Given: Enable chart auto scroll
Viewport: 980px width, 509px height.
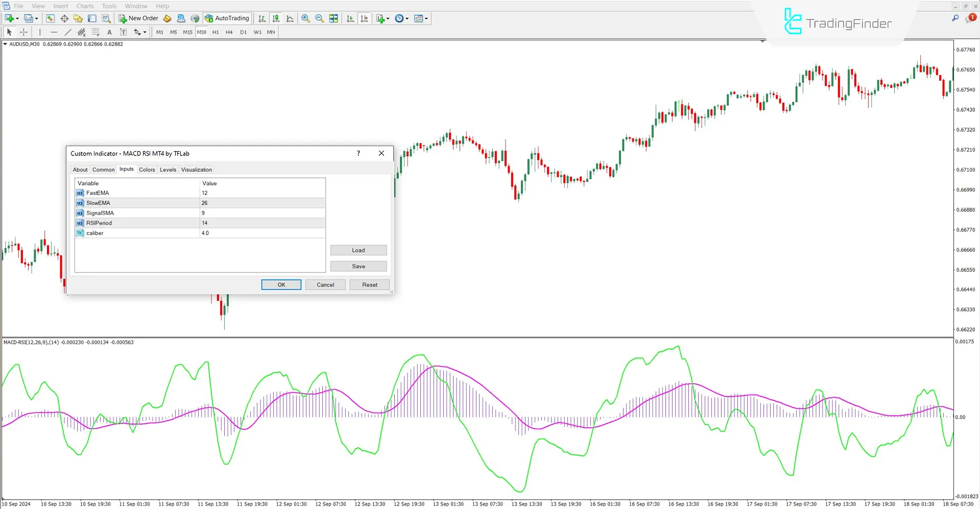Looking at the screenshot, I should [349, 18].
